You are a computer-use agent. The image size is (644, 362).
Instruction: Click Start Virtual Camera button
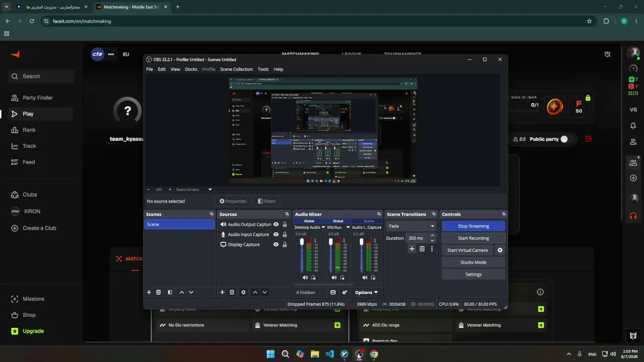point(467,250)
